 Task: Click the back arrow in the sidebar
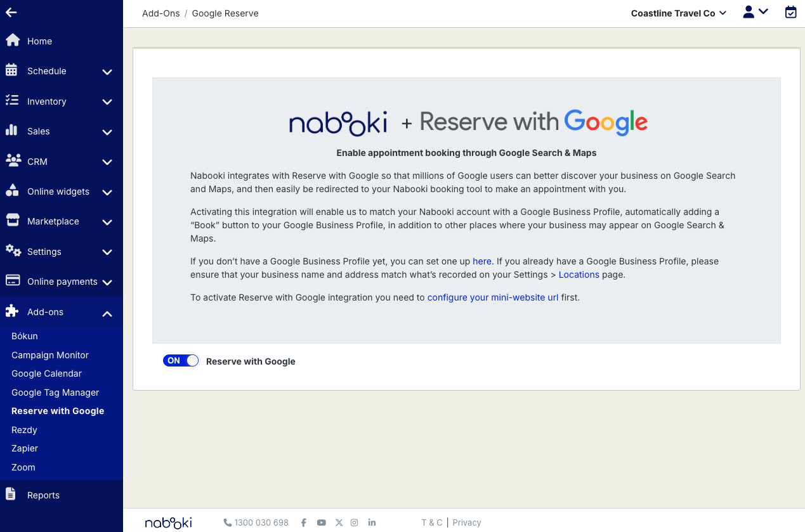11,12
